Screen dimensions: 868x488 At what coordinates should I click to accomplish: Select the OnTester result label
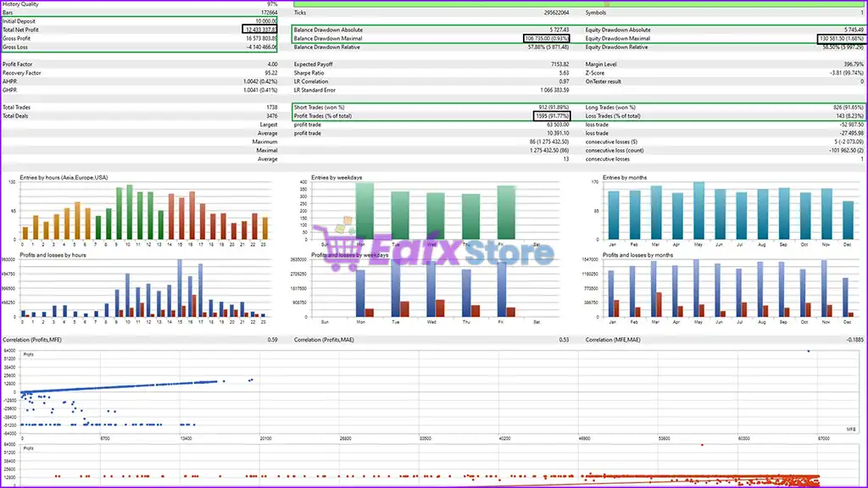(604, 81)
